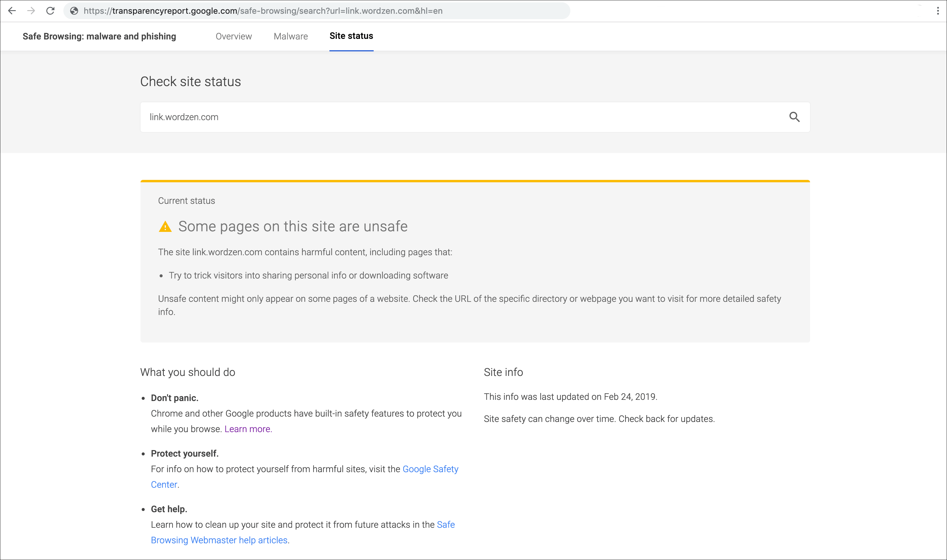947x560 pixels.
Task: Click the magnifier search icon
Action: coord(794,117)
